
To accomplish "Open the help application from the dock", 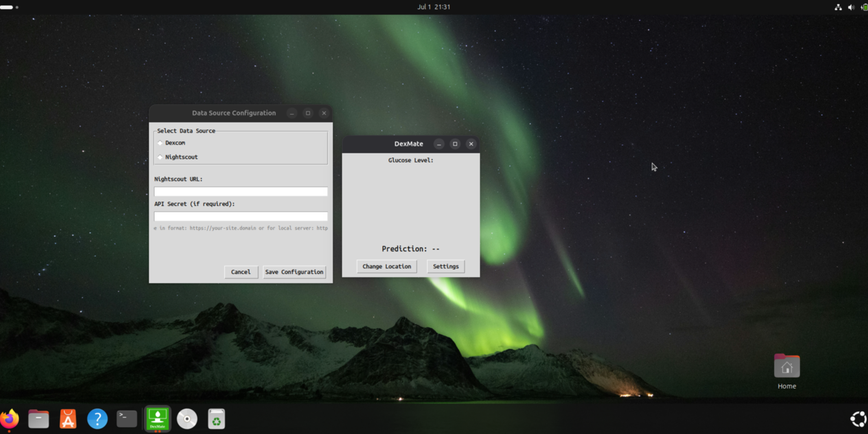I will point(97,418).
